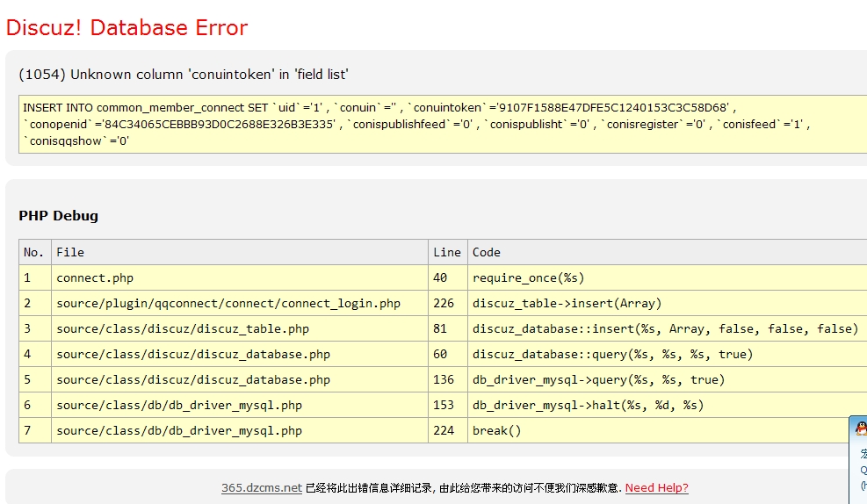The height and width of the screenshot is (504, 867).
Task: Click the Need Help? link
Action: (656, 488)
